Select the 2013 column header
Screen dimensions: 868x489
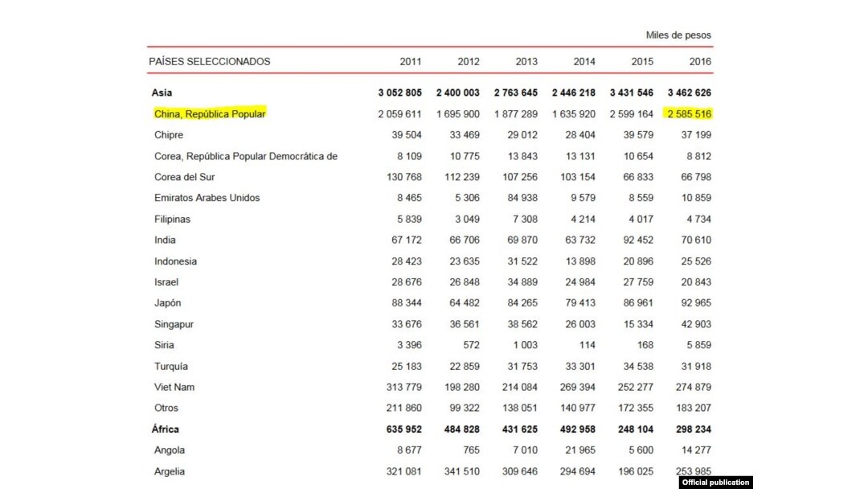pyautogui.click(x=526, y=61)
